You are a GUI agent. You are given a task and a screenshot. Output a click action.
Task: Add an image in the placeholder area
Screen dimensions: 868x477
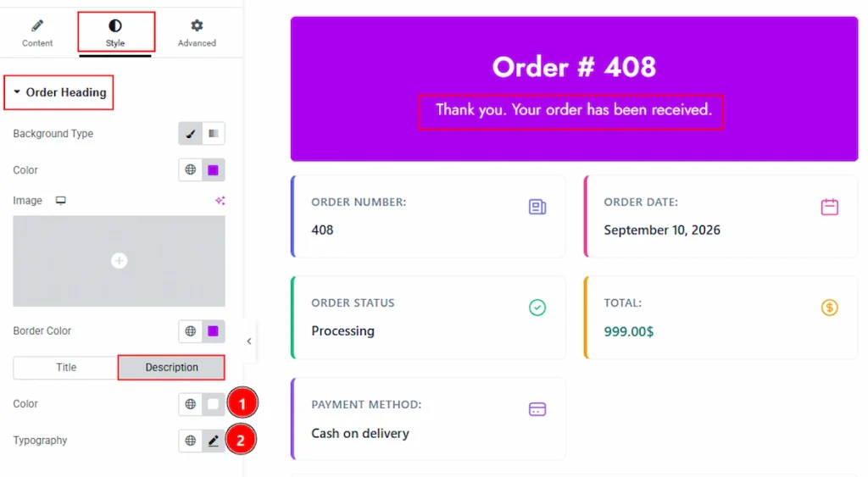[x=119, y=261]
